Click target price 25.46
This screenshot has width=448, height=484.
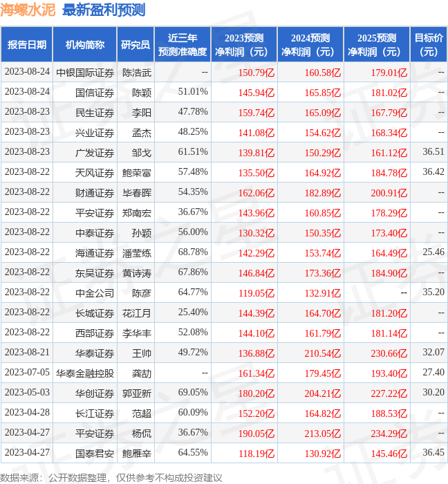(433, 252)
